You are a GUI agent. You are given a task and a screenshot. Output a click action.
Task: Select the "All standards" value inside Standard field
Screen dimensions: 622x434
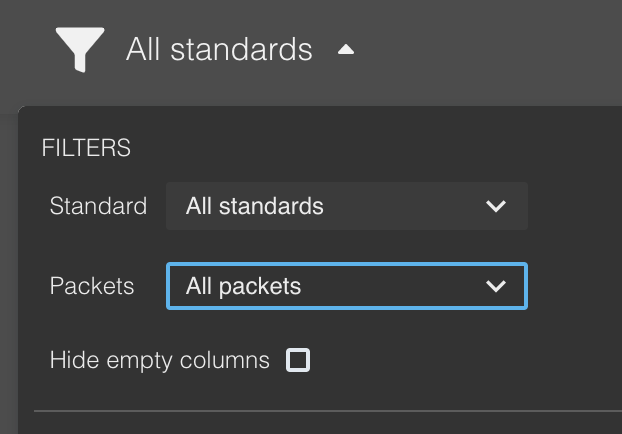[x=255, y=206]
